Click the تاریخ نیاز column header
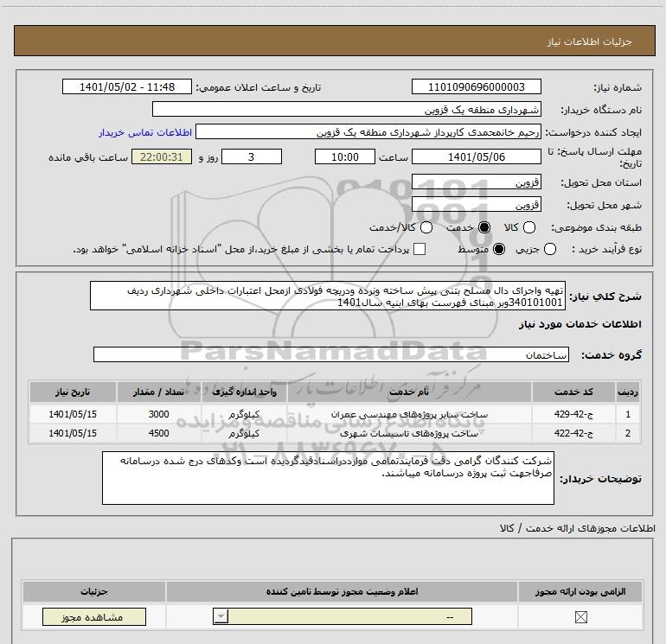Viewport: 666px width, 644px height. point(73,392)
